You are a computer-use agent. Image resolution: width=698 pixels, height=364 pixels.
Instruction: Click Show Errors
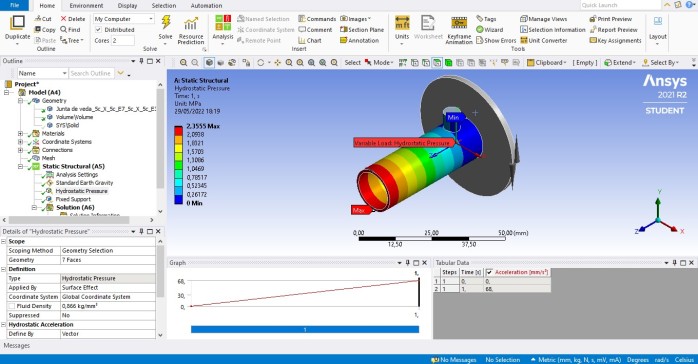(x=496, y=40)
